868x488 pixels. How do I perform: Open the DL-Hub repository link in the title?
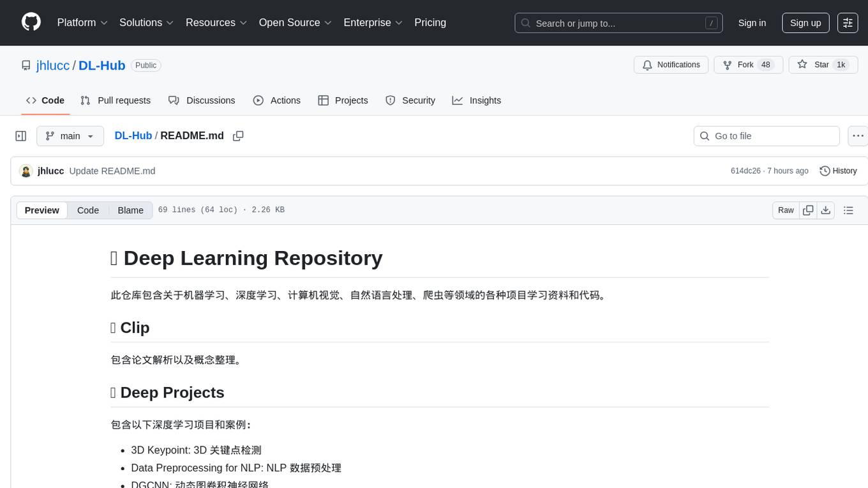[x=102, y=65]
